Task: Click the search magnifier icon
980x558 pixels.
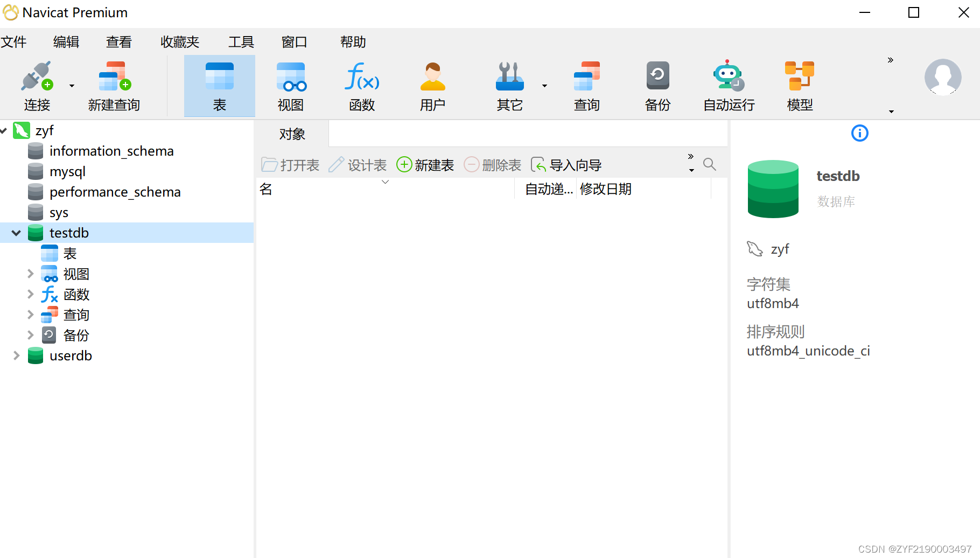Action: pos(710,164)
